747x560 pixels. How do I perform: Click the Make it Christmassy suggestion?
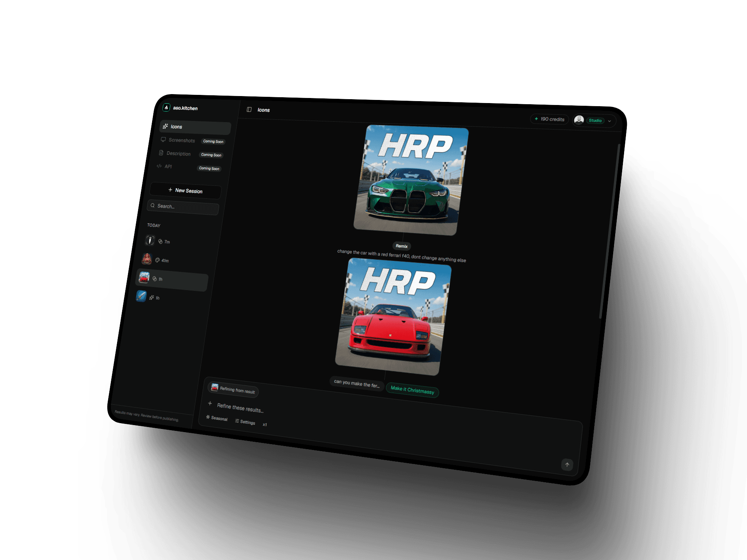[412, 390]
